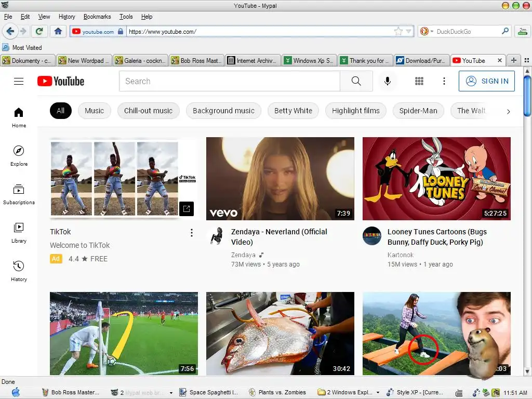
Task: Switch to the Galeria tab
Action: (x=140, y=61)
